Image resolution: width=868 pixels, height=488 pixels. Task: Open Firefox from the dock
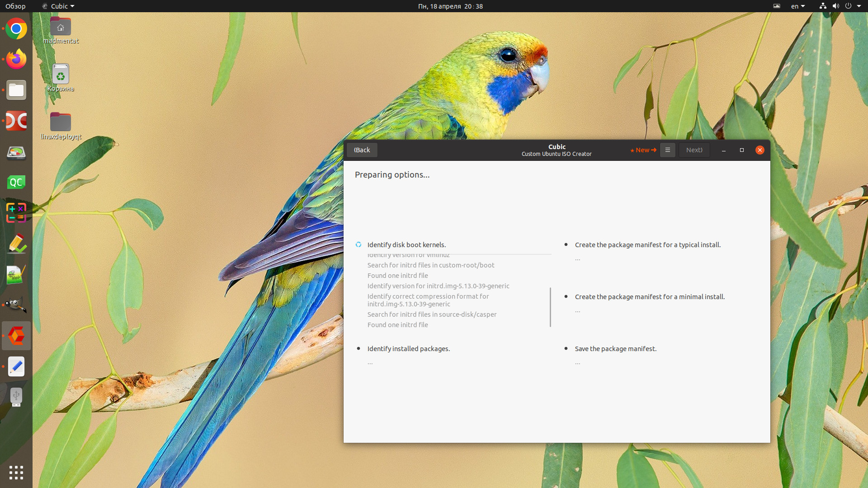click(x=16, y=59)
